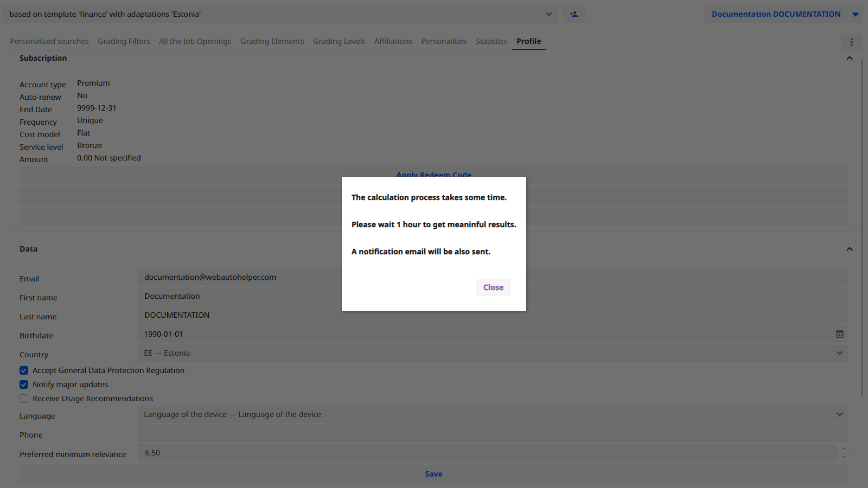Click the add user icon
Screen dimensions: 868x488
click(x=573, y=14)
